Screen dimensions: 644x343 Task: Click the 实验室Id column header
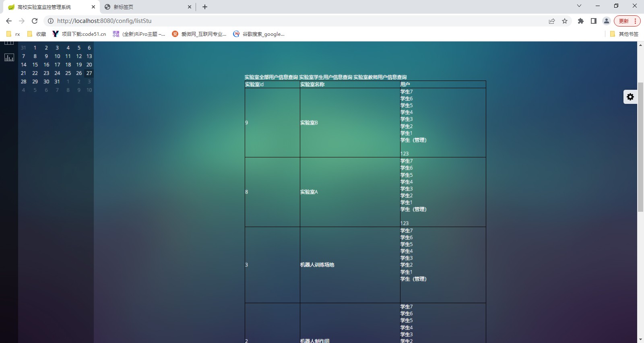coord(272,85)
